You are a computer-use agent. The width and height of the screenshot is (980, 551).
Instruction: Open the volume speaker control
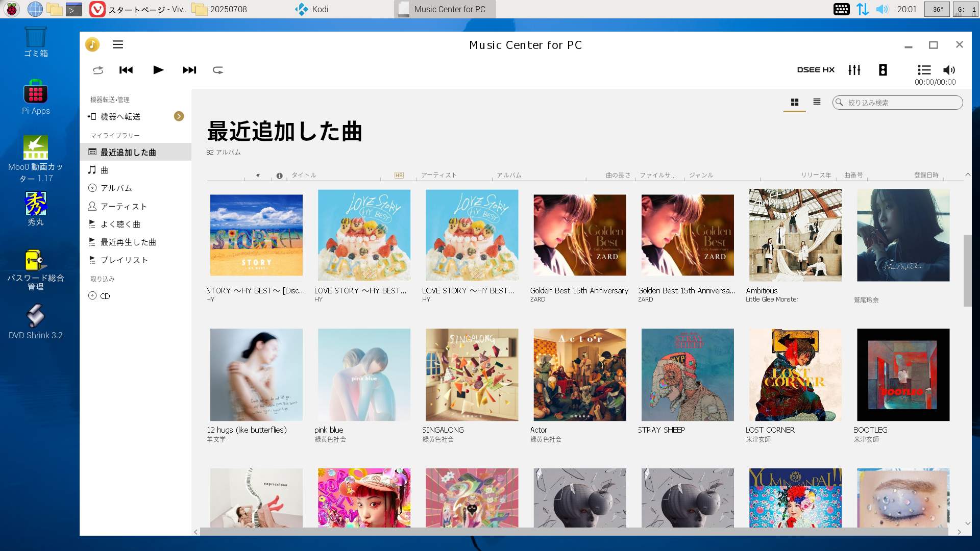pyautogui.click(x=949, y=70)
